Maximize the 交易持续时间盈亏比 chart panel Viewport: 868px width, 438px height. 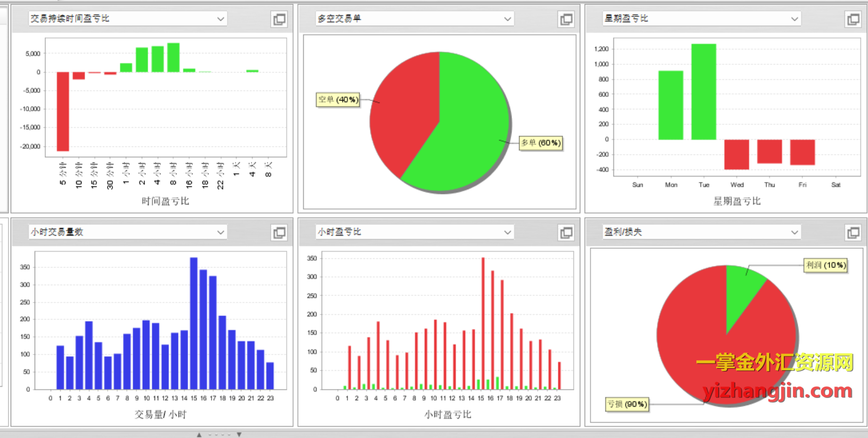pos(279,20)
